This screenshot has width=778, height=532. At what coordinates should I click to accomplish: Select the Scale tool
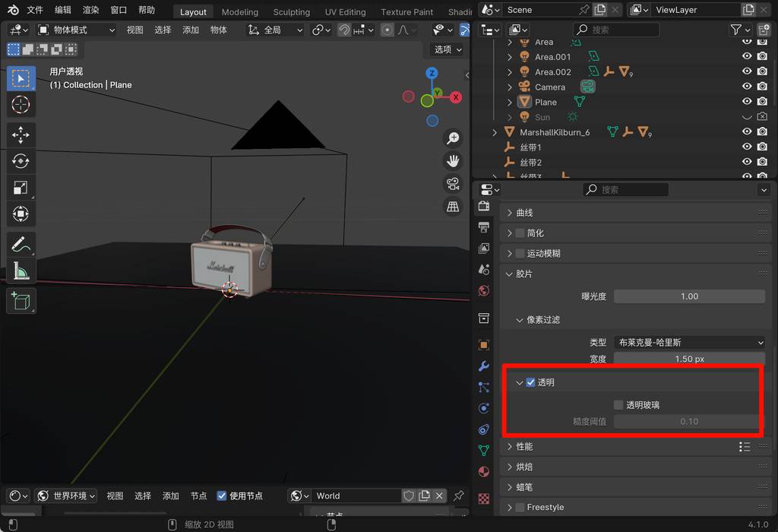click(21, 188)
